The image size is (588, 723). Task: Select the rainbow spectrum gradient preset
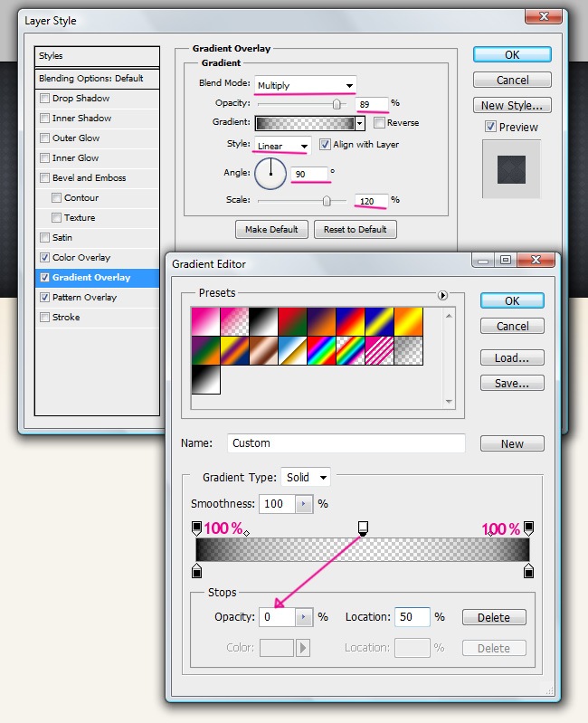(x=321, y=351)
